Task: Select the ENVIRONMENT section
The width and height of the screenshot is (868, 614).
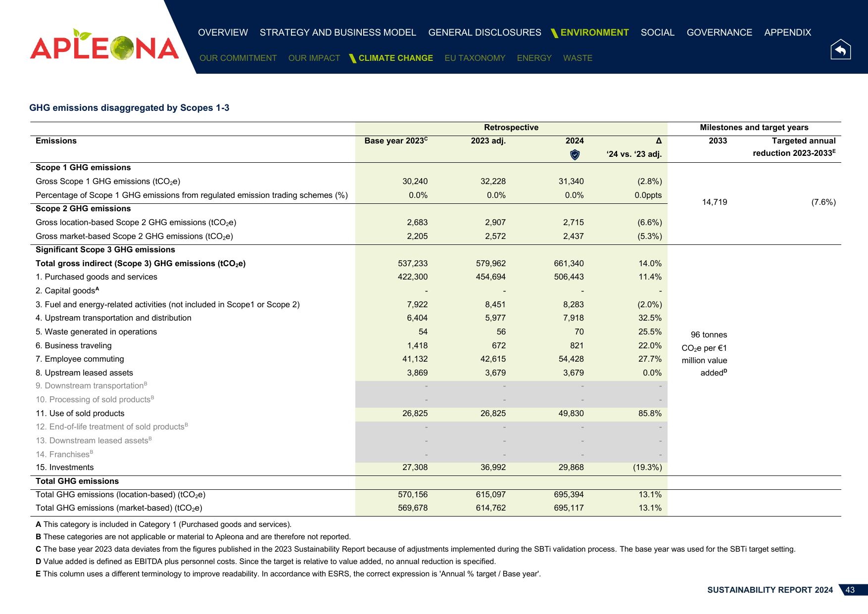Action: 594,32
